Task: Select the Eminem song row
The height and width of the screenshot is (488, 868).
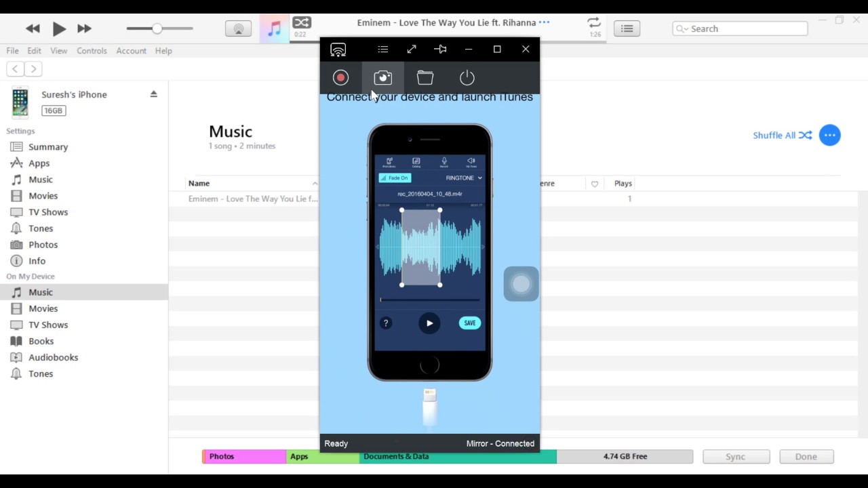Action: 252,199
